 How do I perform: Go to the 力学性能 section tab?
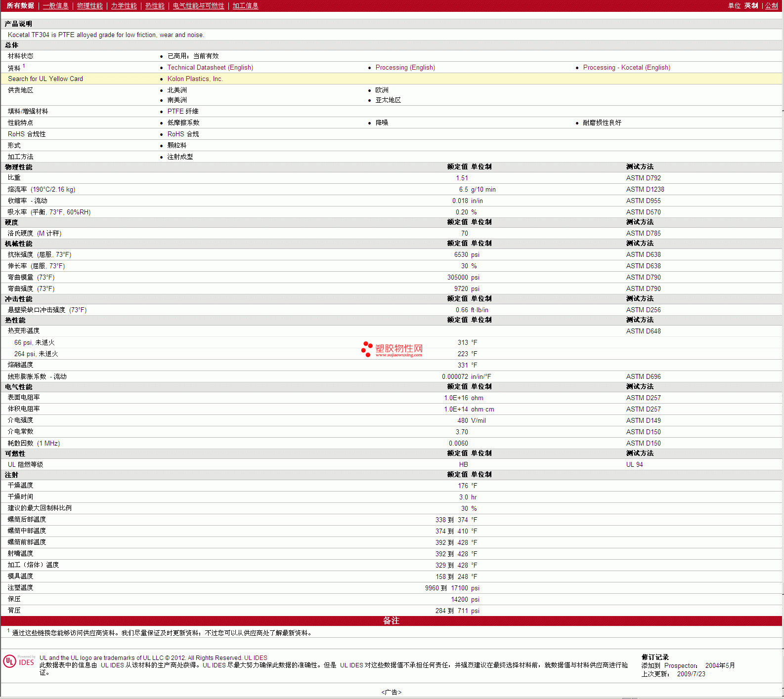[x=124, y=6]
